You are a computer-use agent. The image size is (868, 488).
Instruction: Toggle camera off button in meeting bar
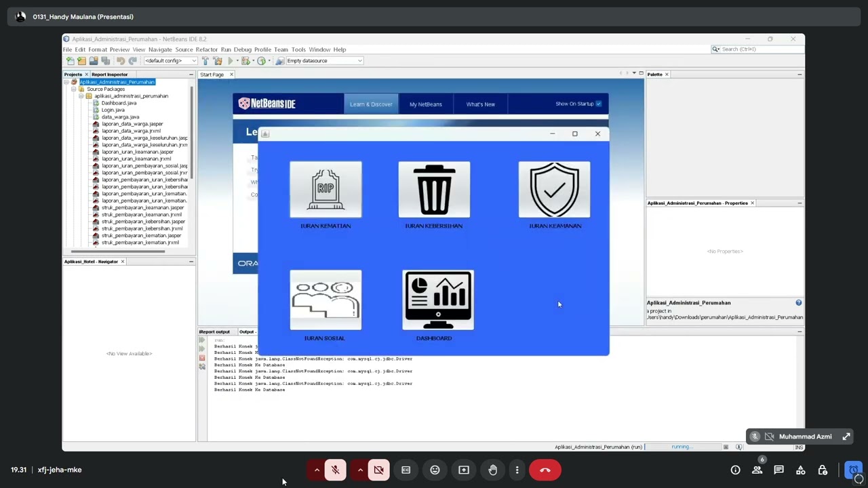point(379,470)
